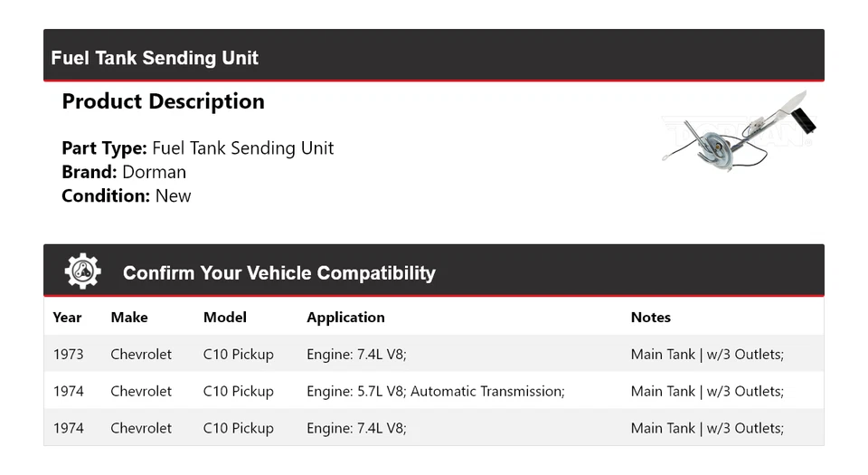The width and height of the screenshot is (868, 475).
Task: Click C10 Pickup in the 5.7L row
Action: point(238,392)
